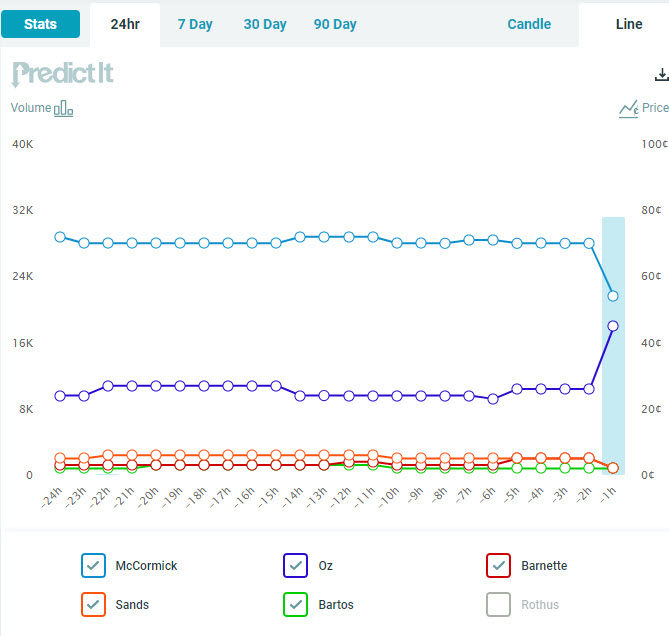Click McCormick data point at -24h
Viewport: 669px width, 636px height.
click(60, 237)
